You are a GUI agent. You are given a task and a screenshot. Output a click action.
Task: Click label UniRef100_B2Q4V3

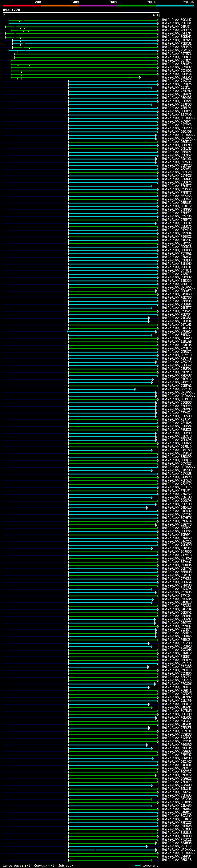177,338
